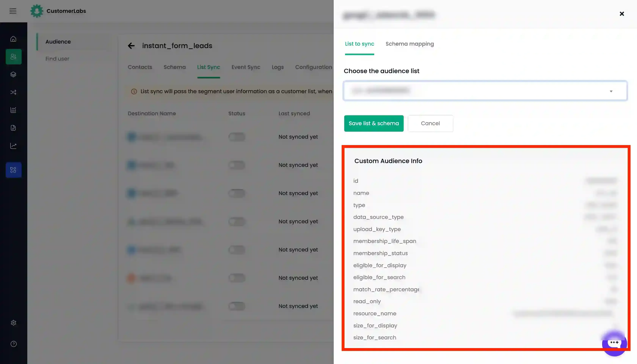Toggle sync for sixth destination row
This screenshot has height=364, width=637.
[x=237, y=278]
